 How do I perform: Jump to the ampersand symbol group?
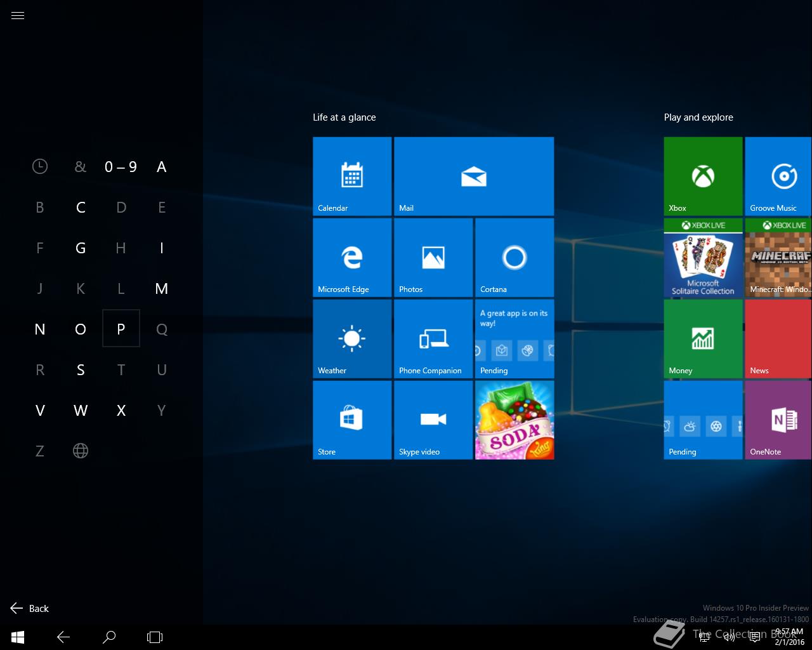tap(81, 167)
